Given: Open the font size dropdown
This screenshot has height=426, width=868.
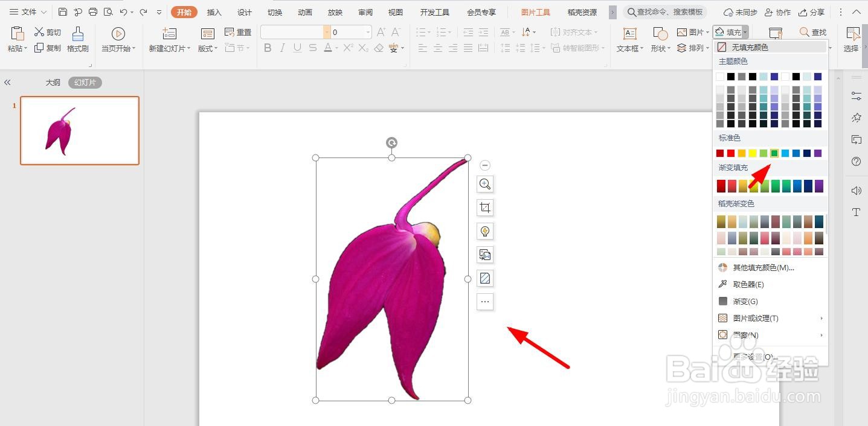Looking at the screenshot, I should 368,32.
